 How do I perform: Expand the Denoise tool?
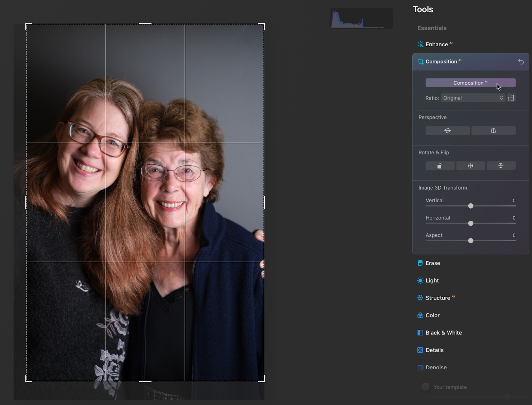(x=436, y=367)
